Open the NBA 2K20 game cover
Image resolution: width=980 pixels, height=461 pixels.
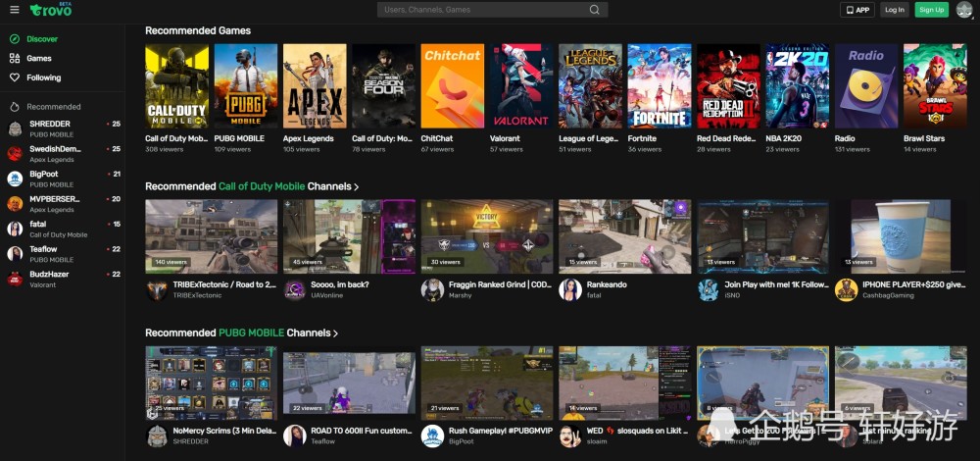798,86
